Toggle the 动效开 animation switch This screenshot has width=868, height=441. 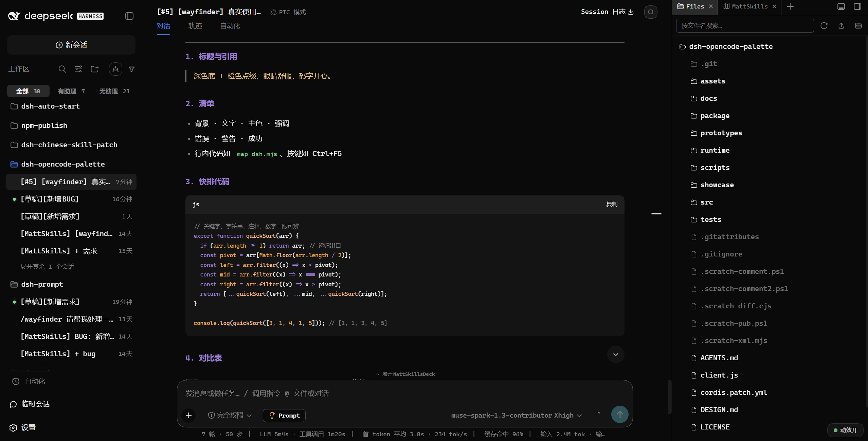[845, 430]
